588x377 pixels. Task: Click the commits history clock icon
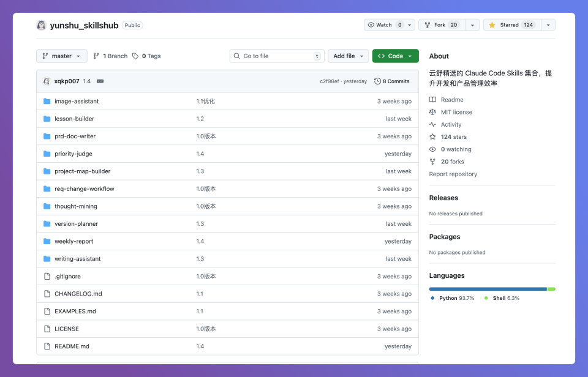pyautogui.click(x=377, y=81)
